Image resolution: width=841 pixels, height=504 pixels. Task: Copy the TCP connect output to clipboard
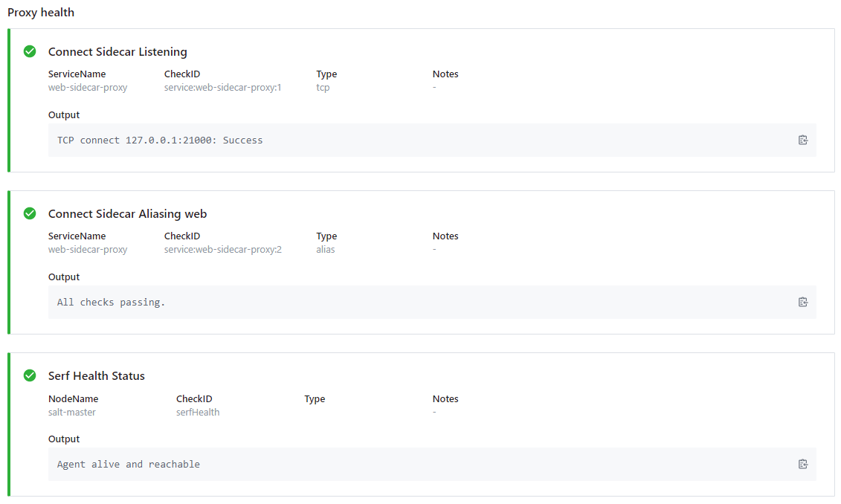pyautogui.click(x=803, y=140)
